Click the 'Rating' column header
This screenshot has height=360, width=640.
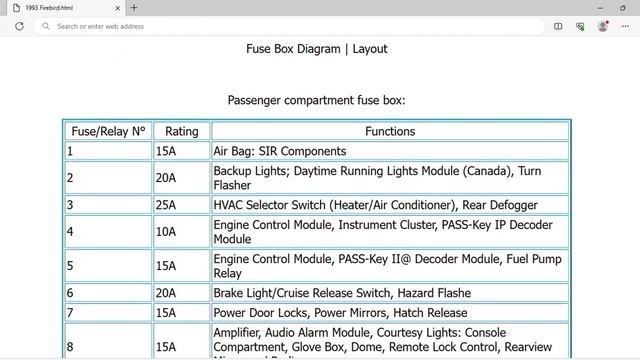point(182,131)
